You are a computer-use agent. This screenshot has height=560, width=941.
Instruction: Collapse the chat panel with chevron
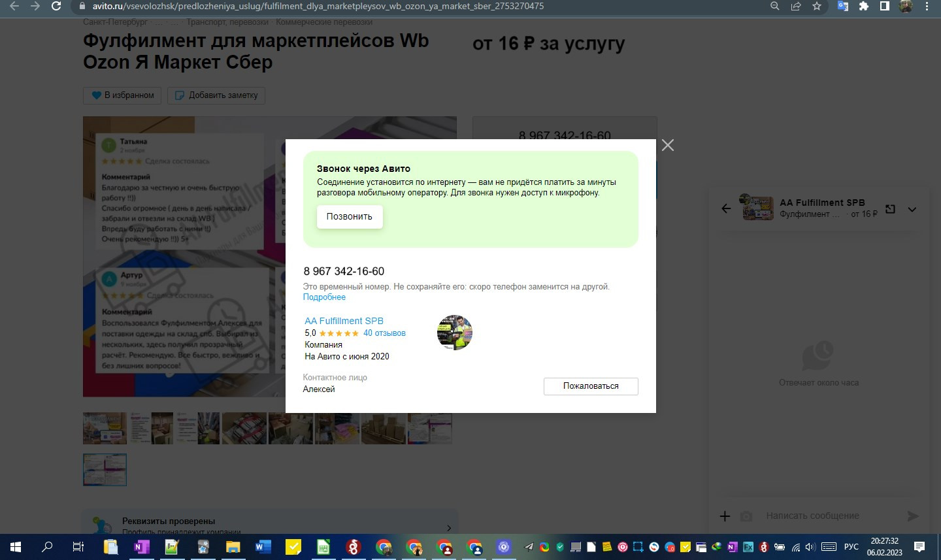coord(912,210)
